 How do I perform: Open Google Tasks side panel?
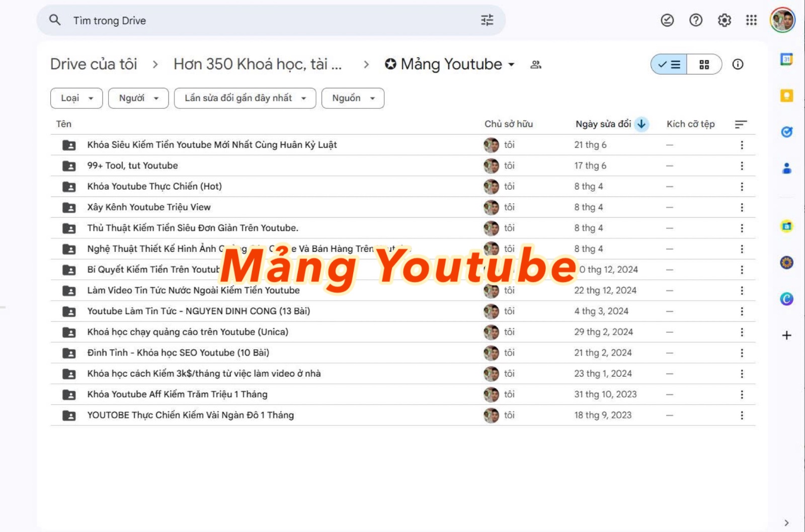coord(786,132)
